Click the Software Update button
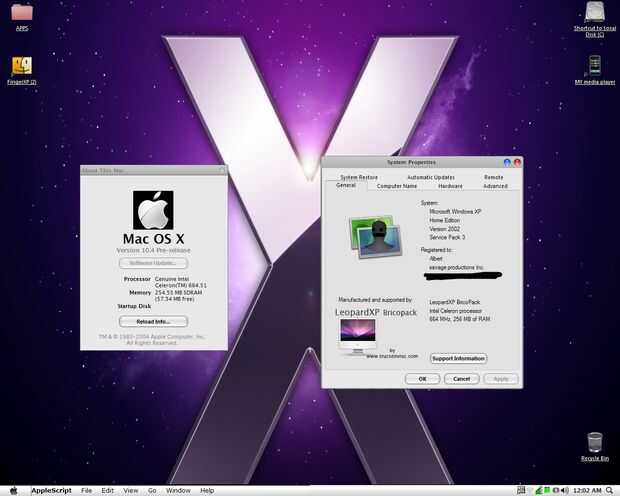620x496 pixels. pos(153,263)
